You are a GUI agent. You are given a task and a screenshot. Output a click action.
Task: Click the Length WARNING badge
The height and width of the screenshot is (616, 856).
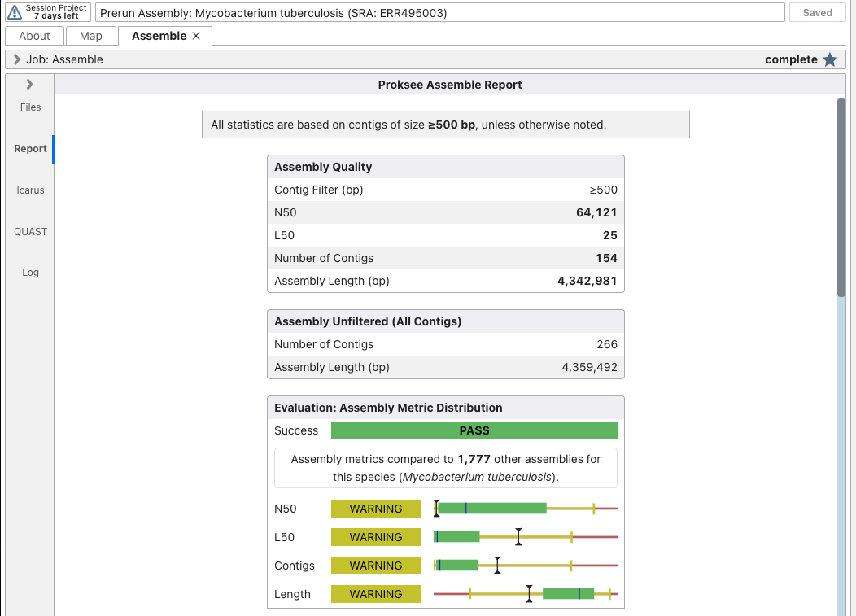376,593
